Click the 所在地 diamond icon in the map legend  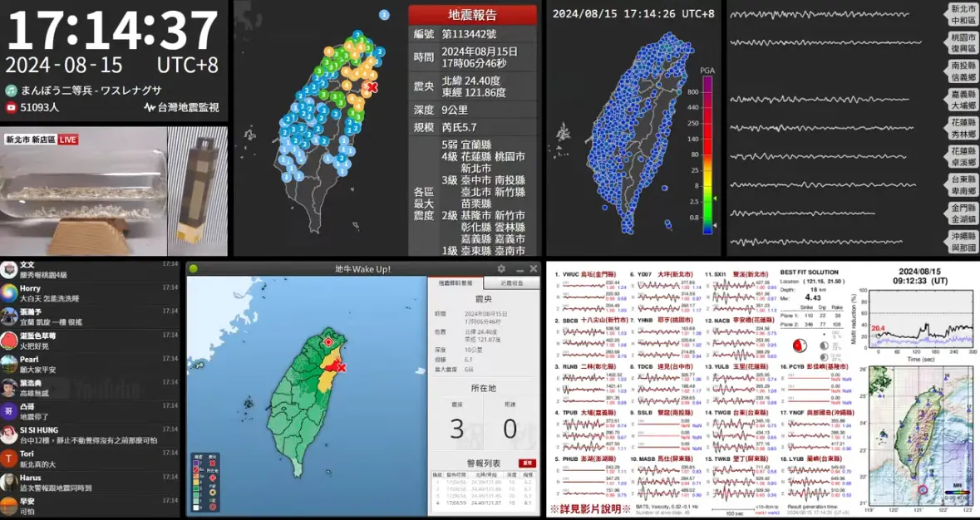(213, 478)
